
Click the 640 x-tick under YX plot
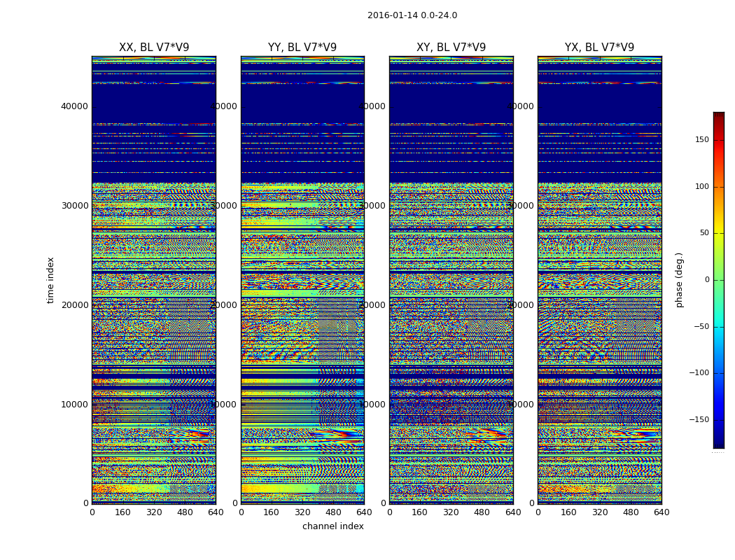click(x=661, y=512)
